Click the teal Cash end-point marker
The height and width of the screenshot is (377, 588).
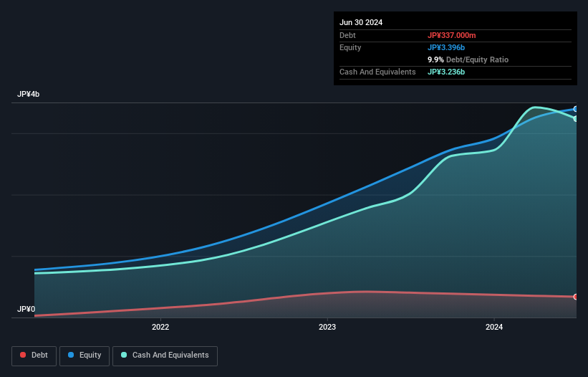point(576,118)
